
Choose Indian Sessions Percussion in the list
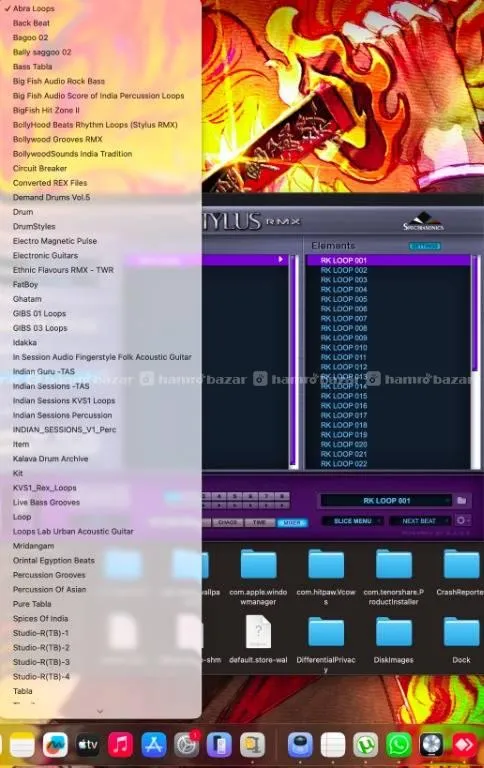click(62, 415)
